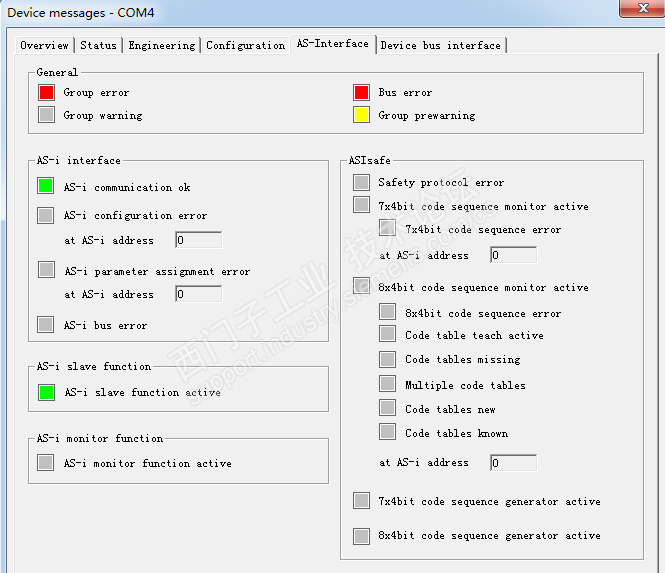Viewport: 665px width, 573px height.
Task: Click the AS-i address field under configuration error
Action: (198, 240)
